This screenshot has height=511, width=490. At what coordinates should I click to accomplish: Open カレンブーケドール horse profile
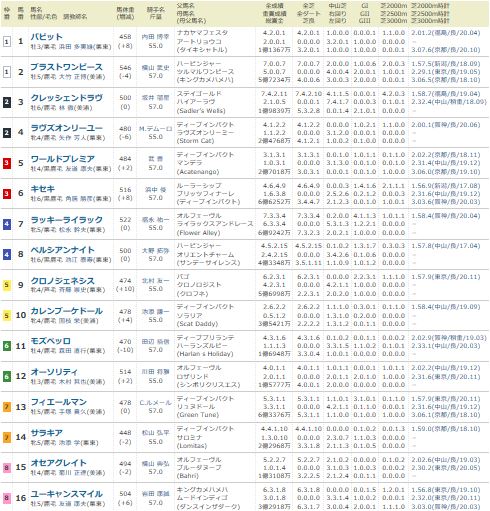click(x=67, y=311)
